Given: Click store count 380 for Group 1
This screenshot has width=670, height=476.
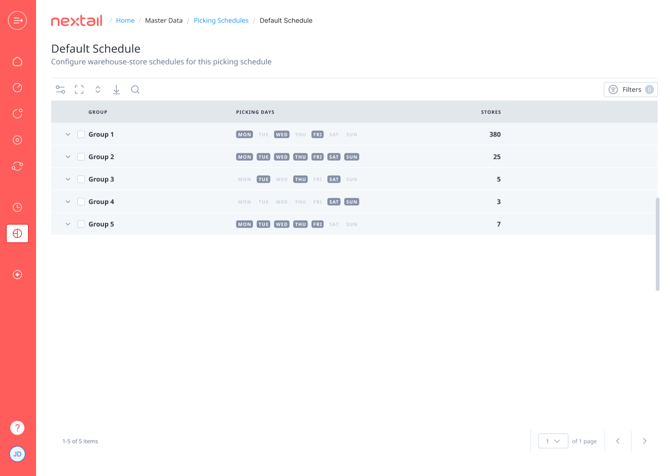Looking at the screenshot, I should click(495, 134).
